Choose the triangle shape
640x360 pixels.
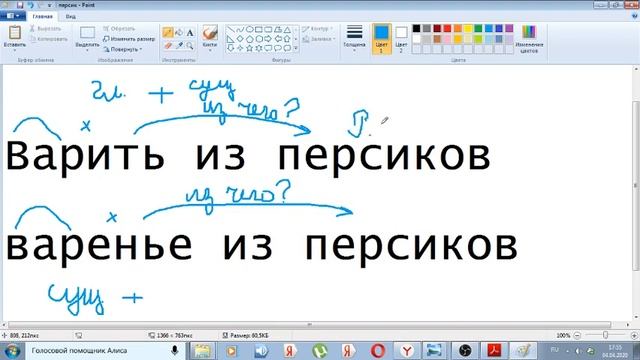click(287, 29)
